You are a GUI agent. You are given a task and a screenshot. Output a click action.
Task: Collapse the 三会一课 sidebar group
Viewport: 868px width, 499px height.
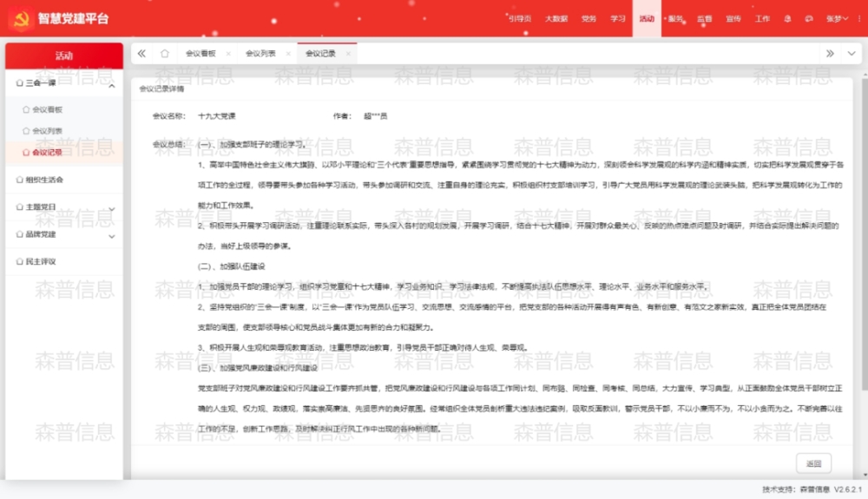pyautogui.click(x=111, y=85)
